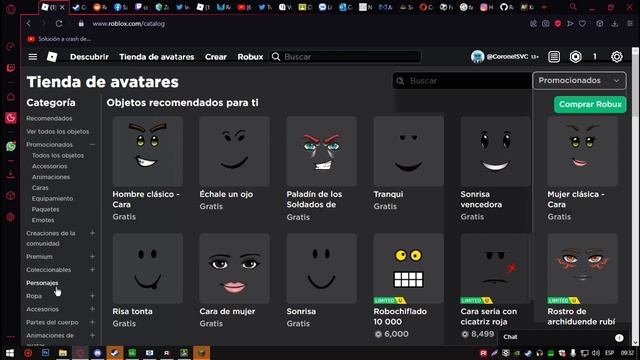Click the Comprar Robux button

[590, 104]
